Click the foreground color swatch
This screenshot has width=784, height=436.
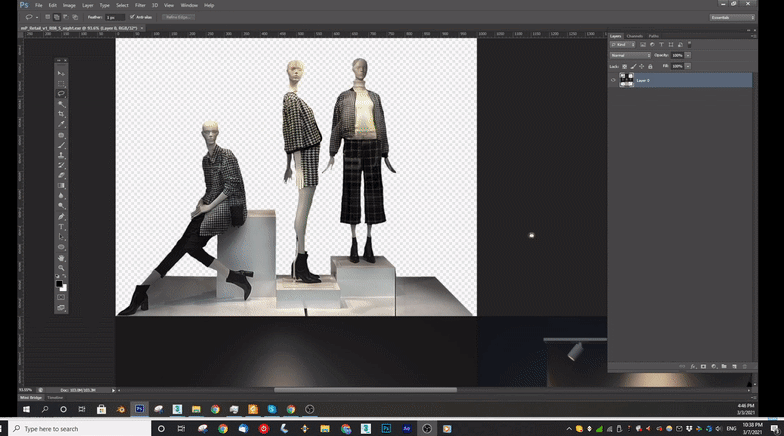(59, 284)
